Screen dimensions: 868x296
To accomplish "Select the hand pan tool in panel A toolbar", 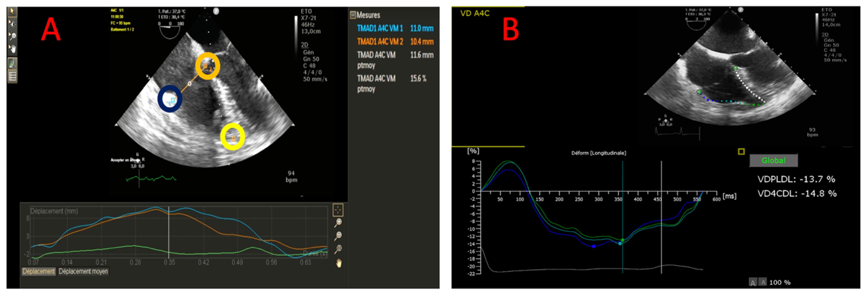I will click(12, 48).
